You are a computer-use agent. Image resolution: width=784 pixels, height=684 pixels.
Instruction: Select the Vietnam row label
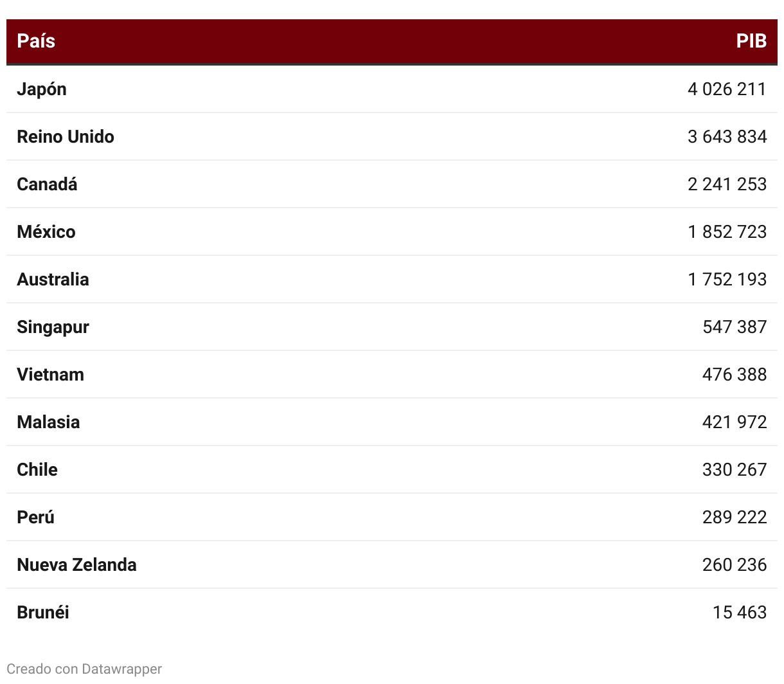coord(50,374)
